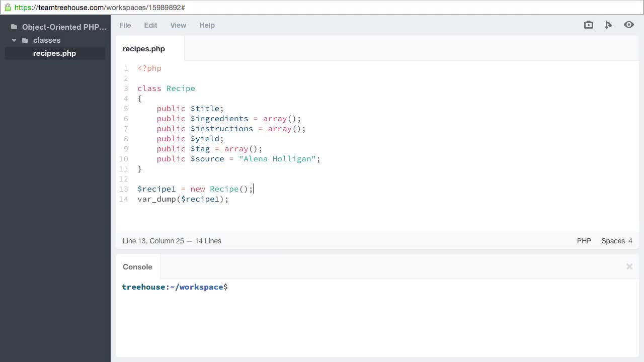Screen dimensions: 644x362
Task: Select Object-Oriented PHP project root
Action: point(64,27)
